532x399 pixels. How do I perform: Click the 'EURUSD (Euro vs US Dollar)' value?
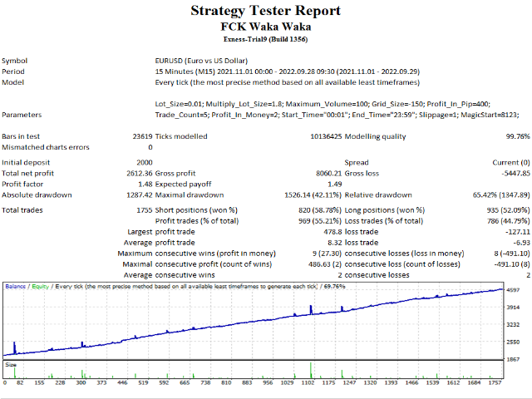tap(201, 61)
